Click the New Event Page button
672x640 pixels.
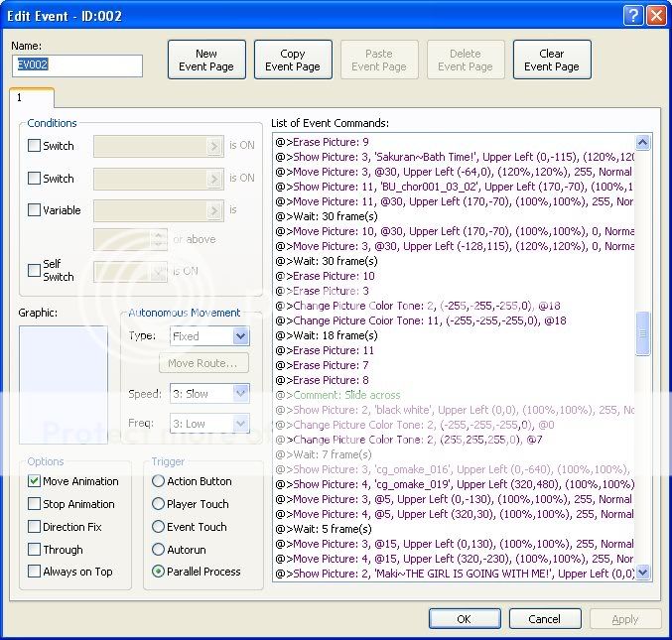206,61
